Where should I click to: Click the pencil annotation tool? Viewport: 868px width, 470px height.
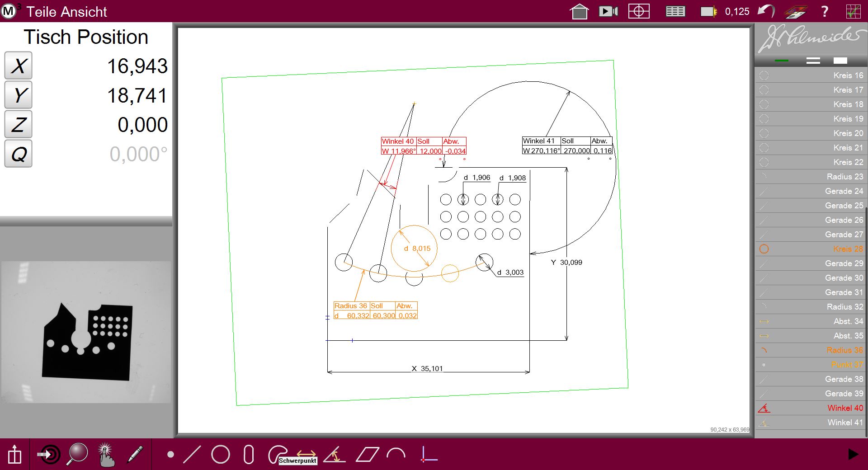135,454
